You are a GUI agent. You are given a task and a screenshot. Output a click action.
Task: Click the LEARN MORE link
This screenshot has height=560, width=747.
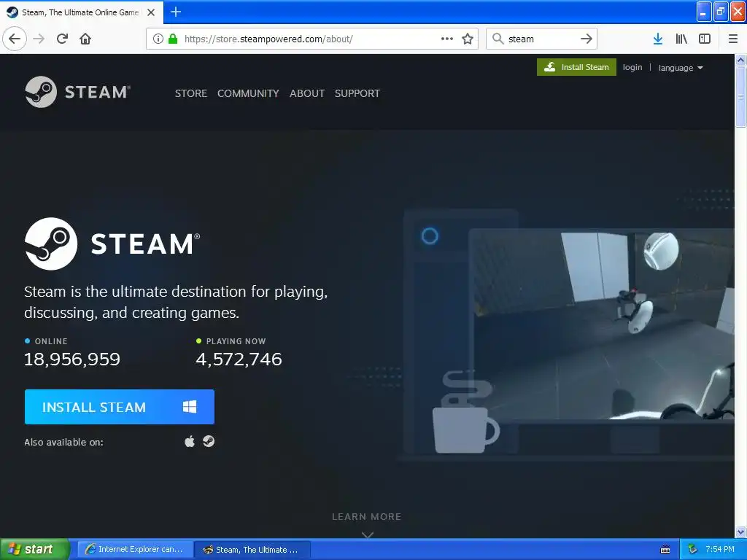(x=367, y=517)
